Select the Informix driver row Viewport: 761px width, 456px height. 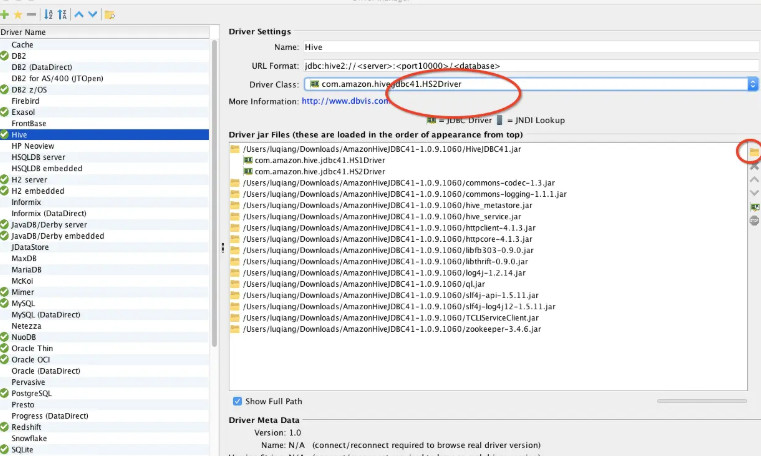tap(105, 202)
